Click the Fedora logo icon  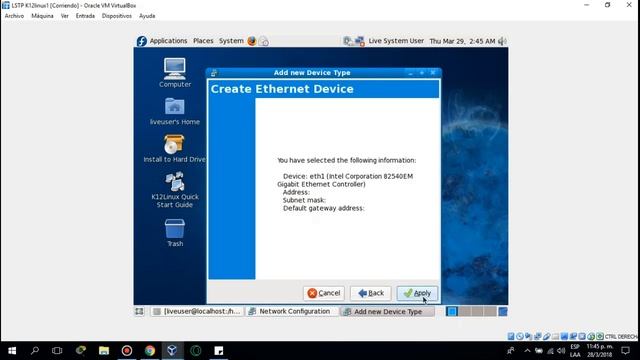tap(142, 41)
